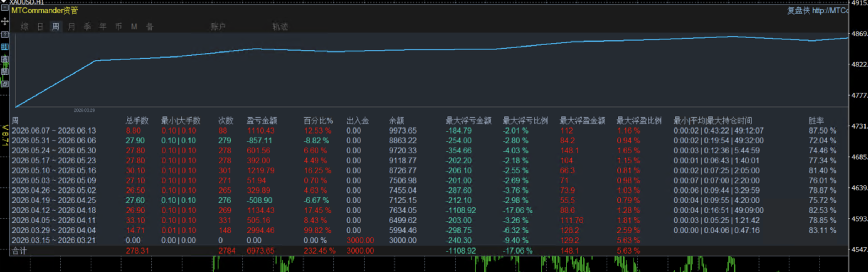Viewport: 868px width, 272px height.
Task: Open the 账户 account tab
Action: pos(218,27)
